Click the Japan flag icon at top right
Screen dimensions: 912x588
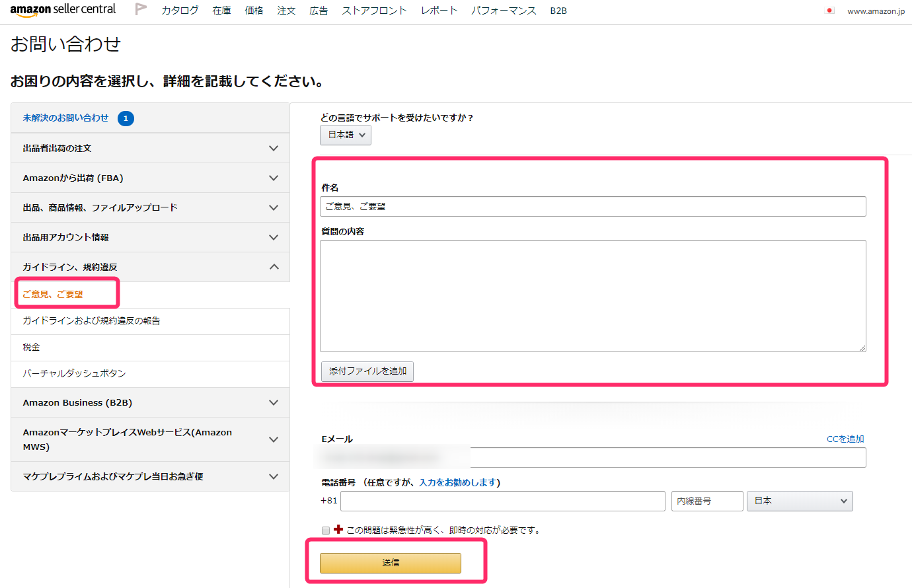pos(830,11)
